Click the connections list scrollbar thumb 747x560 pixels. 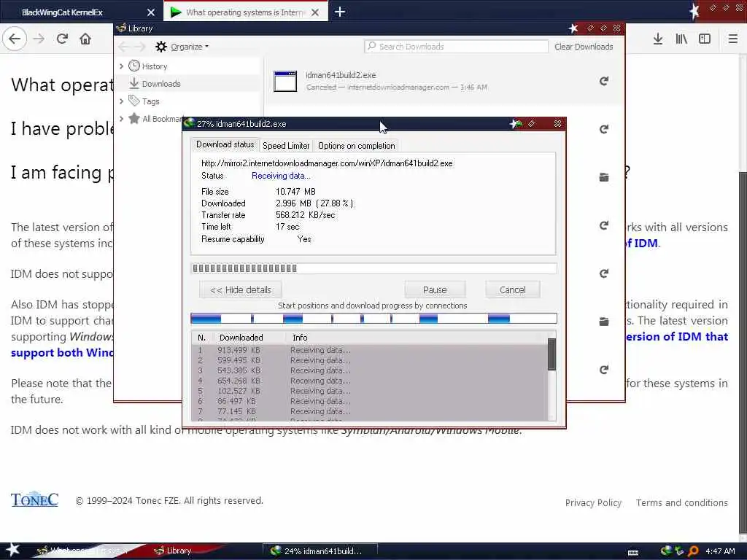click(x=551, y=354)
